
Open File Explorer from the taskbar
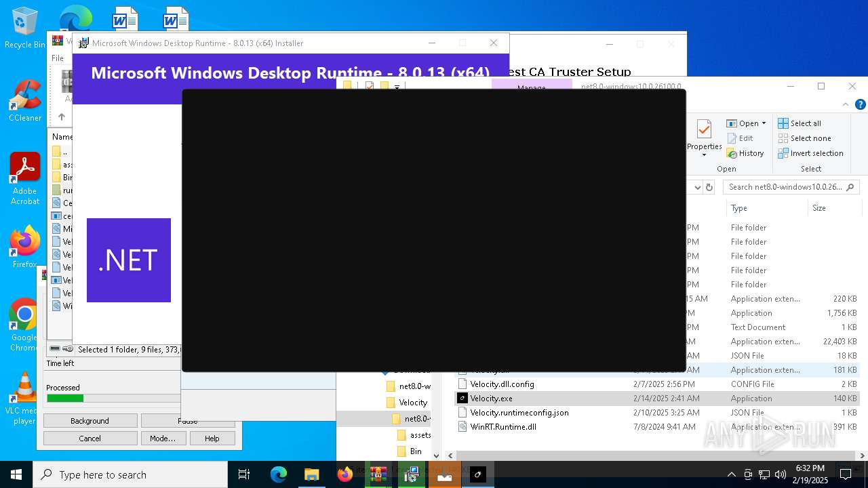[312, 475]
